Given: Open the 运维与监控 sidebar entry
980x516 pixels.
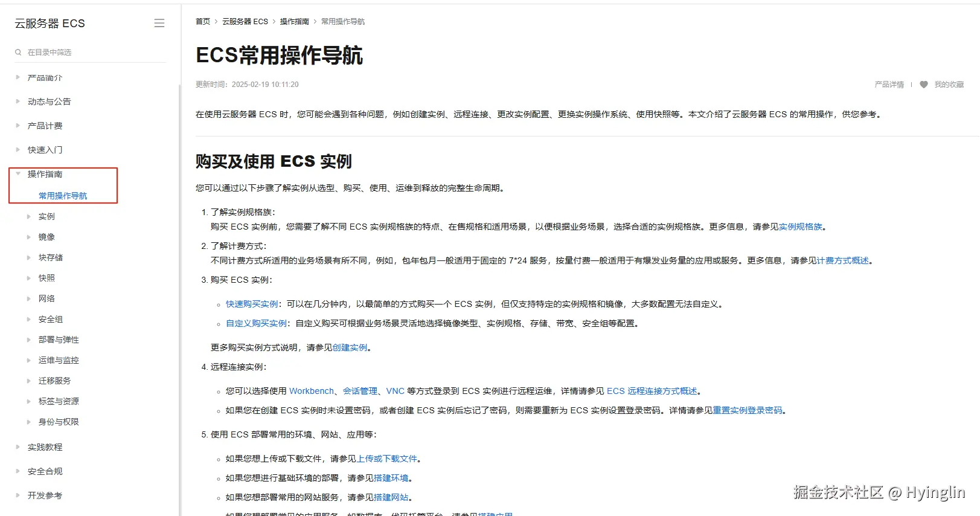Looking at the screenshot, I should coord(59,361).
